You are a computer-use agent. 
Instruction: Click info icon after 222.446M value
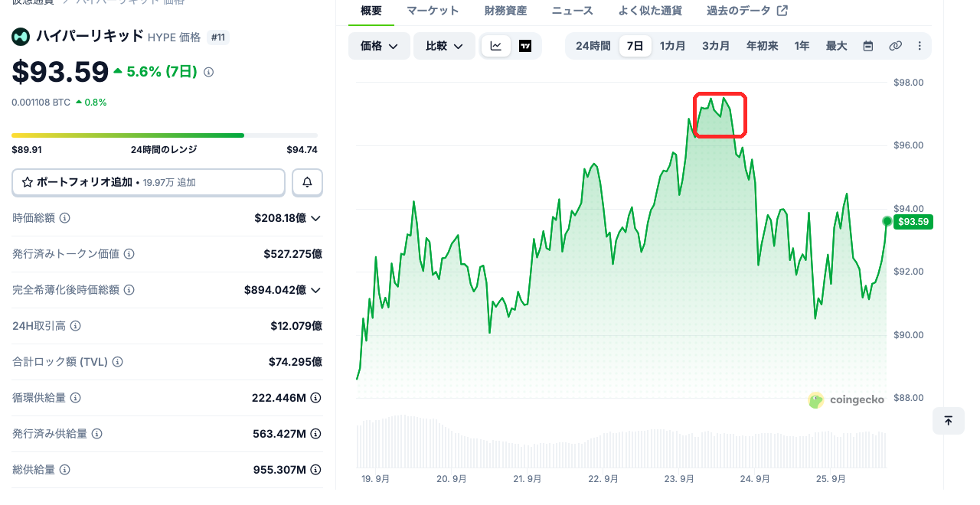315,398
